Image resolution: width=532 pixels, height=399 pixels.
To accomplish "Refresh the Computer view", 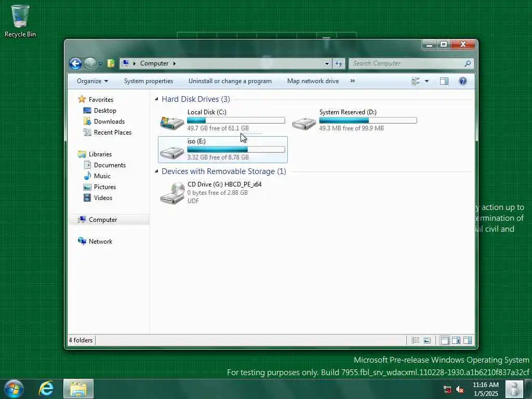I will 339,63.
